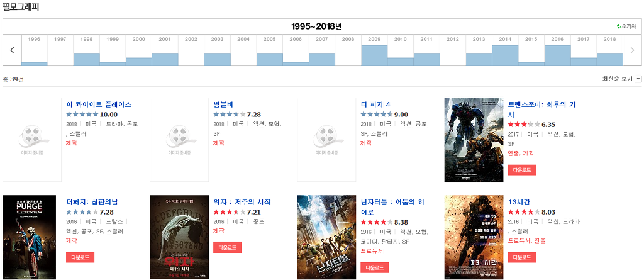Click the 필모그래피 section heading
The image size is (644, 280).
(x=21, y=7)
